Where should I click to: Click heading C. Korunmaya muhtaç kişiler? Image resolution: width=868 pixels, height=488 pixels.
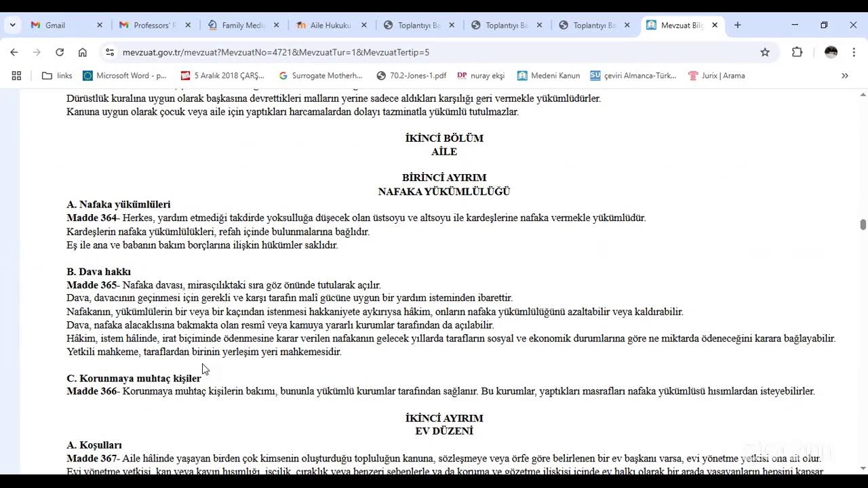click(x=134, y=378)
